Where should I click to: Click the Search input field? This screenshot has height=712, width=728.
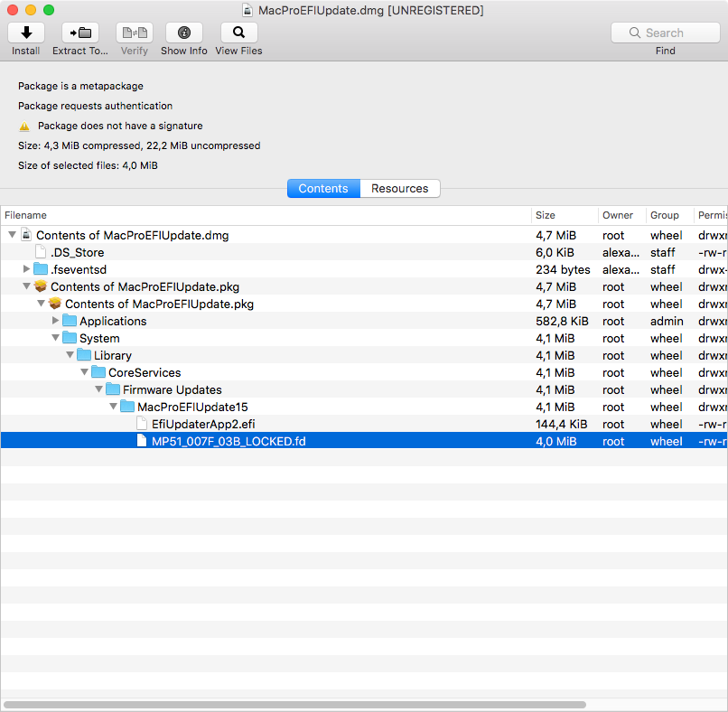point(666,33)
